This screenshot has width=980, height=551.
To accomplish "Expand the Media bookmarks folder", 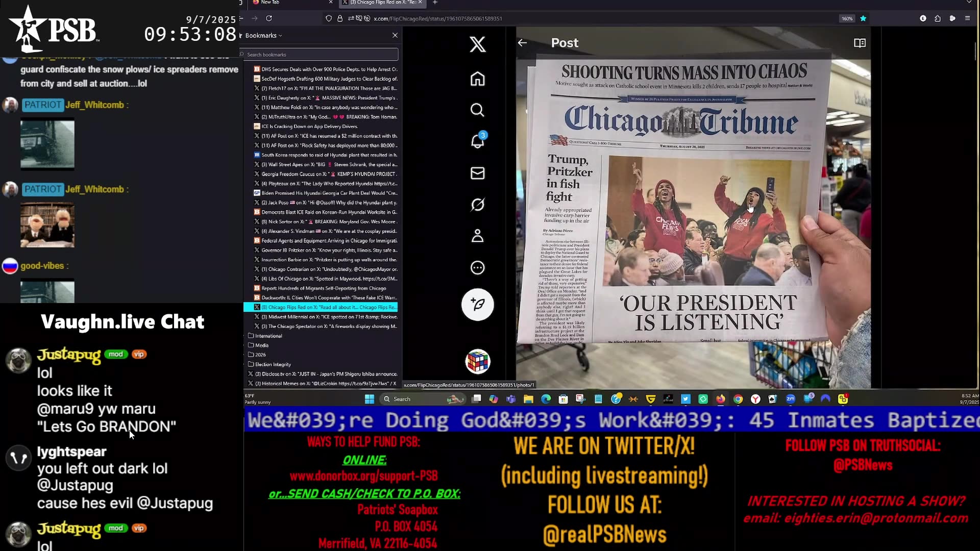I will click(262, 345).
